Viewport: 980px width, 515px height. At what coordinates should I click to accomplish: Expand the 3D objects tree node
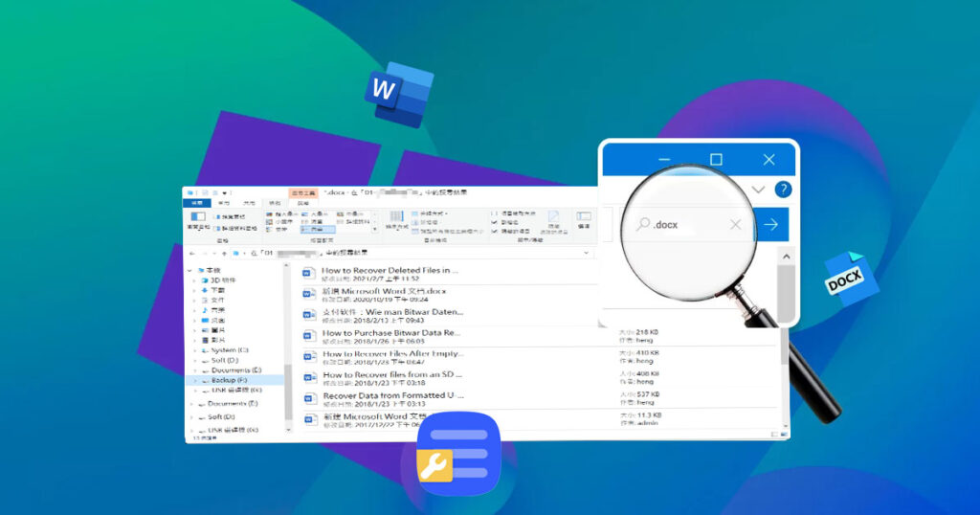[194, 280]
